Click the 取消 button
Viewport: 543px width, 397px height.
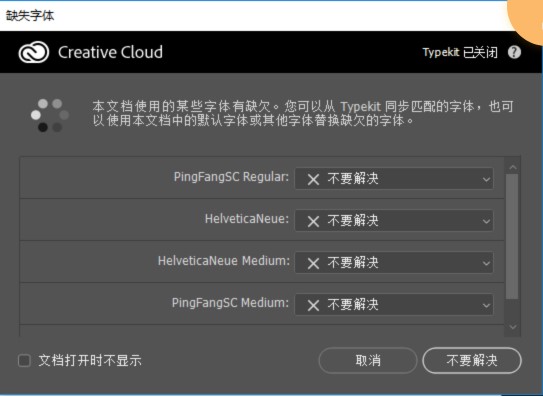368,361
